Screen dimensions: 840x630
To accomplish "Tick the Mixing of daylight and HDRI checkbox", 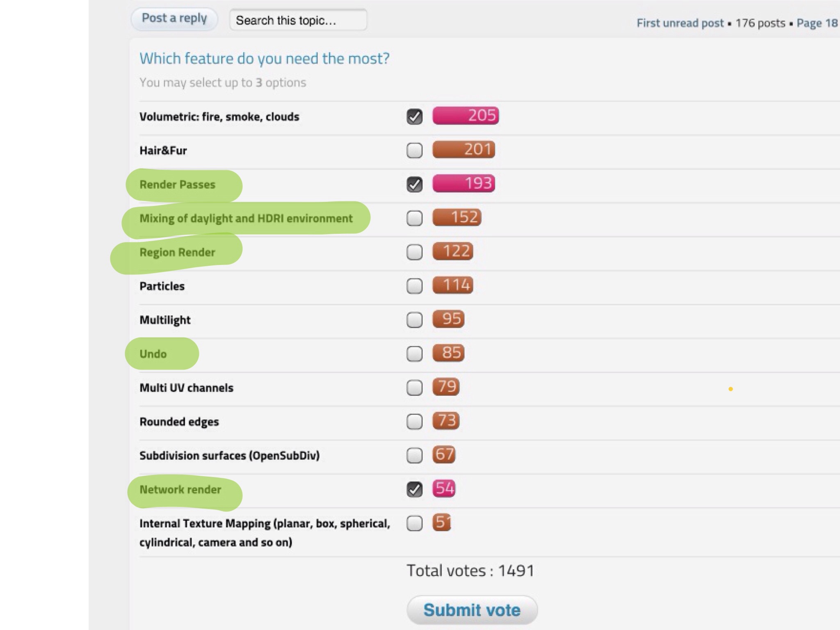I will (x=414, y=218).
